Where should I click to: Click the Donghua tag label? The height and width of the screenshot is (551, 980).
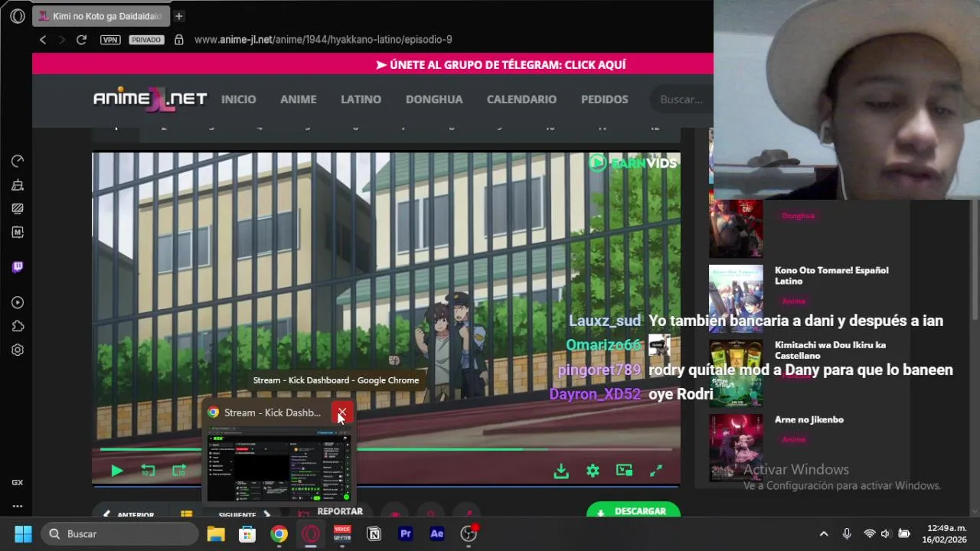tap(798, 216)
